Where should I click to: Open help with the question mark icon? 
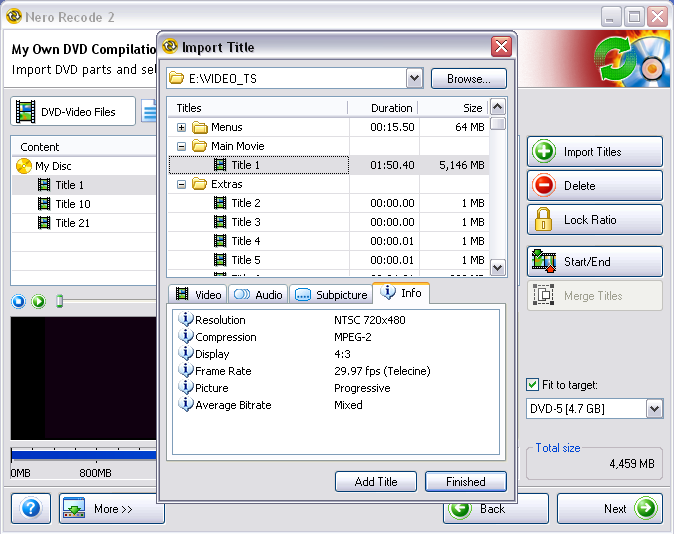coord(31,509)
